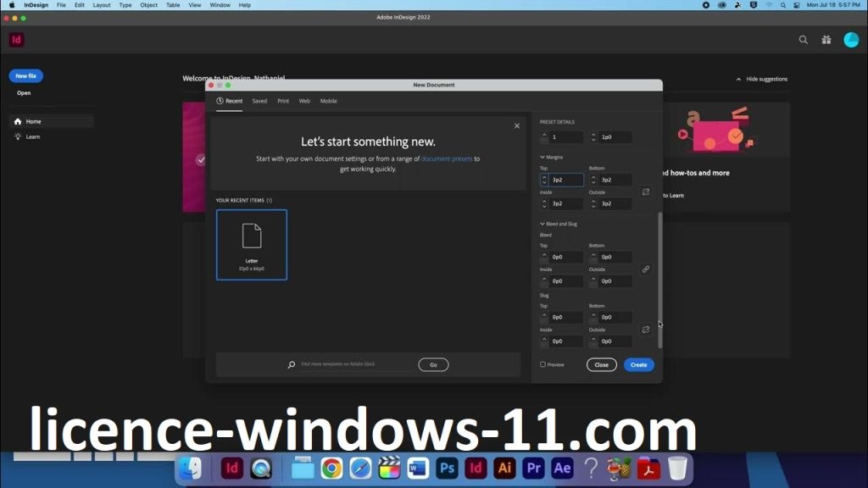The height and width of the screenshot is (488, 868).
Task: Open the user profile avatar
Action: click(x=851, y=40)
